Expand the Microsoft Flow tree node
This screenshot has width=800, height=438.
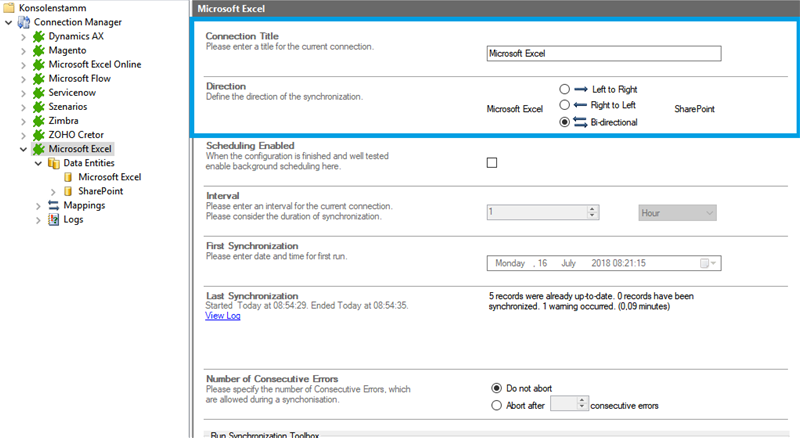(24, 78)
